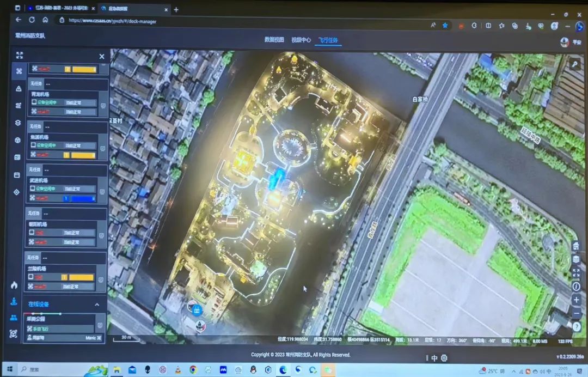Click the search magnifier on the map
This screenshot has height=377, width=588.
[575, 64]
